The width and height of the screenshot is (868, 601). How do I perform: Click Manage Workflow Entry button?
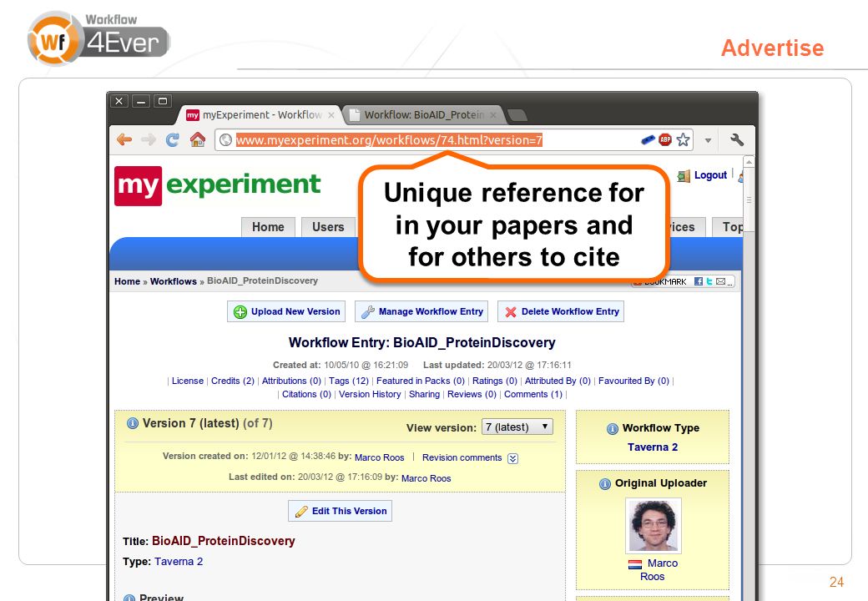coord(421,311)
